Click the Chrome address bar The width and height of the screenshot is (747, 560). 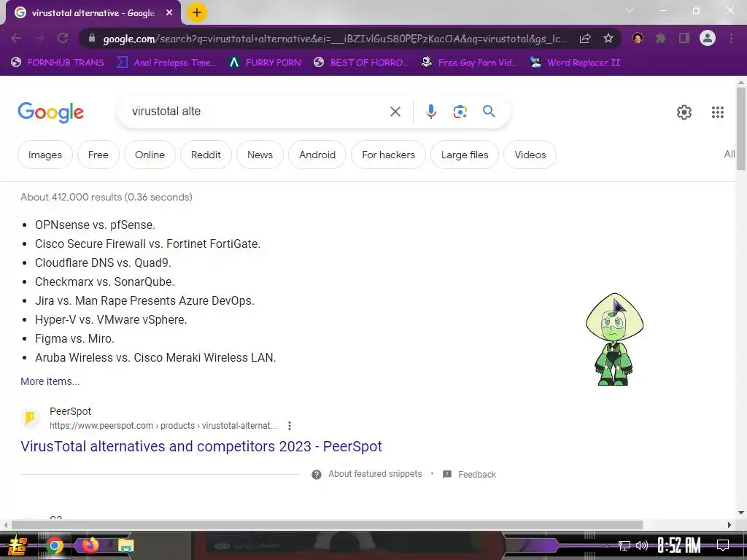[x=335, y=39]
